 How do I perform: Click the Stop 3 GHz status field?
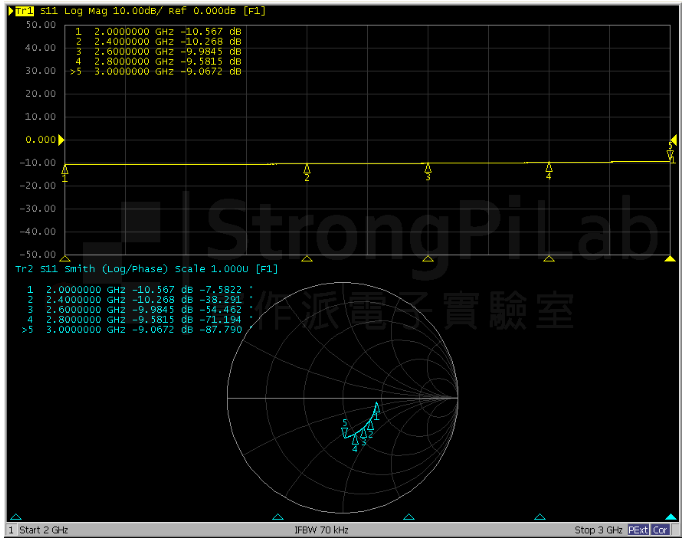tap(598, 530)
